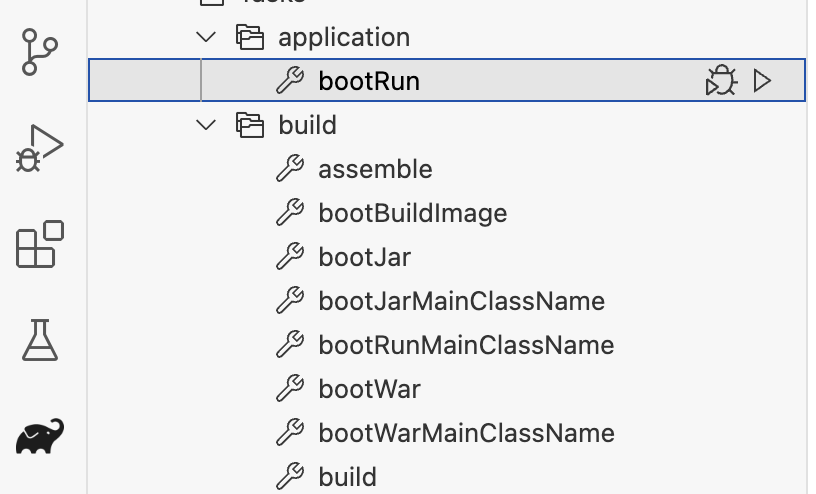Open the Source Control view

(x=40, y=52)
